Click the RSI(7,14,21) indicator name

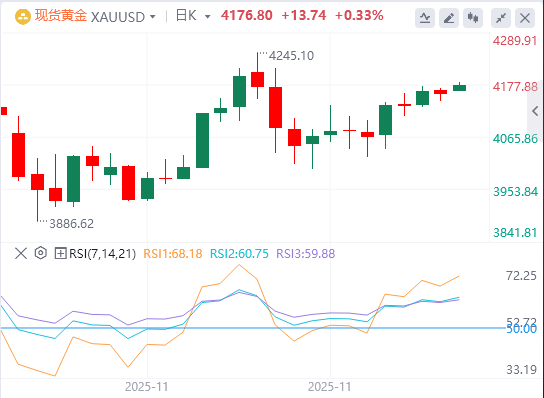point(102,254)
